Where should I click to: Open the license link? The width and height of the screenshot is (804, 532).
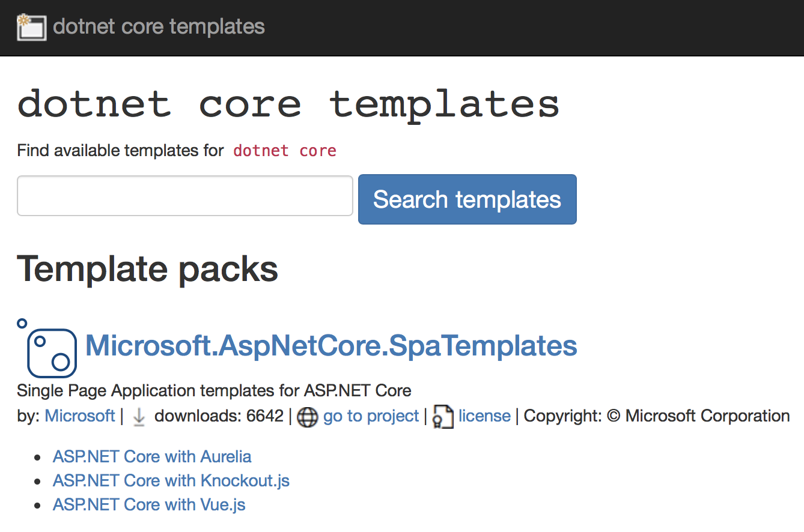tap(484, 416)
